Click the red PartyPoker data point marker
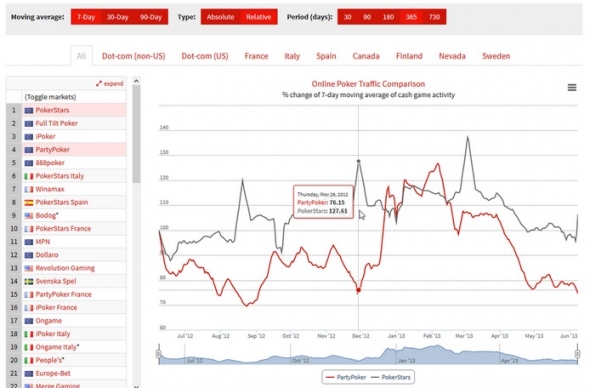Viewport: 590px width, 388px height. (359, 290)
